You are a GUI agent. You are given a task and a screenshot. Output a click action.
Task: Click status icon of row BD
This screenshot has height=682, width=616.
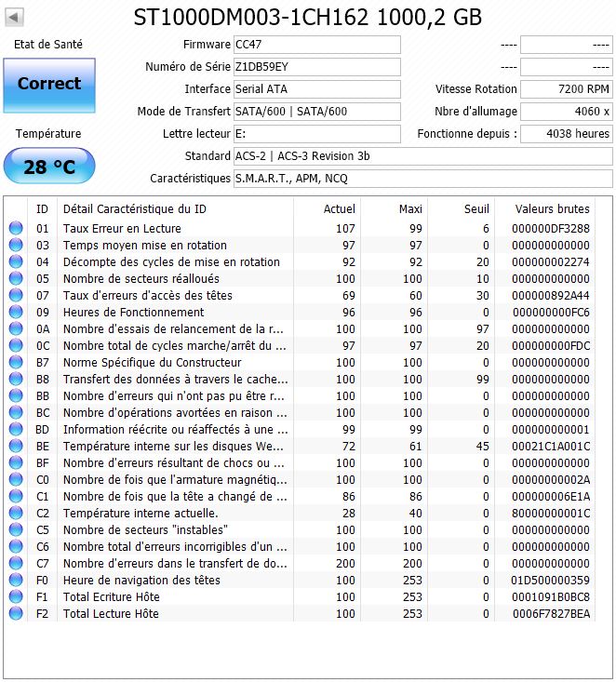pyautogui.click(x=16, y=429)
